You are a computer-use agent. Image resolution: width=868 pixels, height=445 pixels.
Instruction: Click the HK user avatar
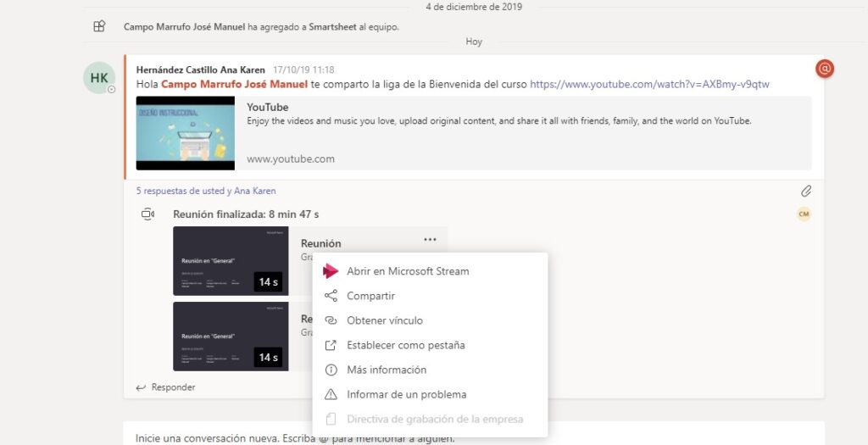click(99, 78)
